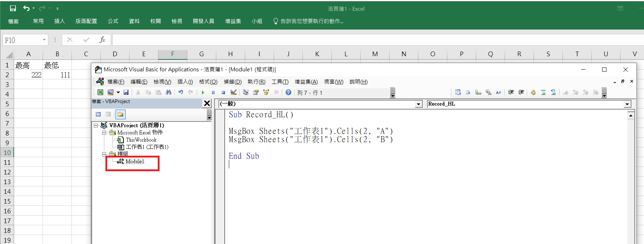Select cell B2 containing 111

(x=57, y=75)
